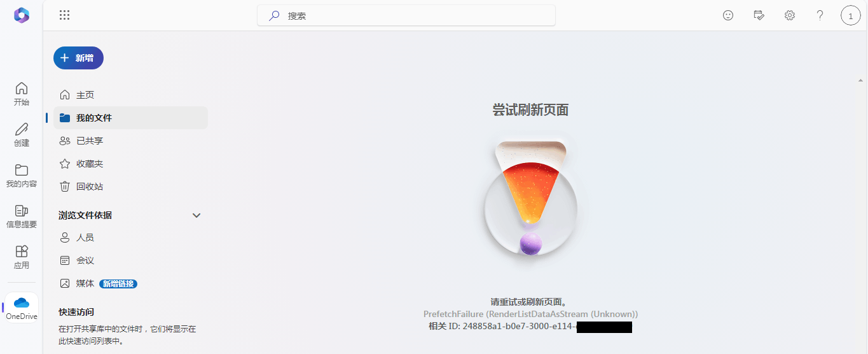Open 信息提要 in the left rail
868x354 pixels.
click(x=22, y=216)
